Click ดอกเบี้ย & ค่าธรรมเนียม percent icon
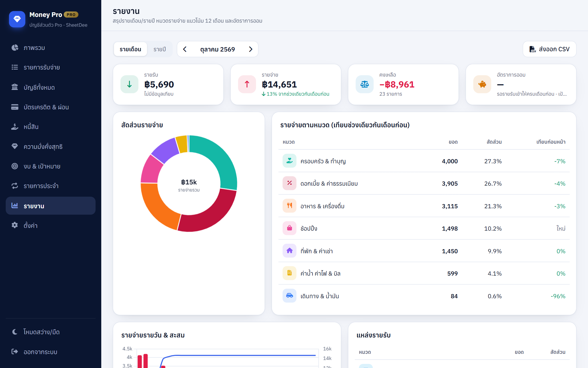 point(290,183)
